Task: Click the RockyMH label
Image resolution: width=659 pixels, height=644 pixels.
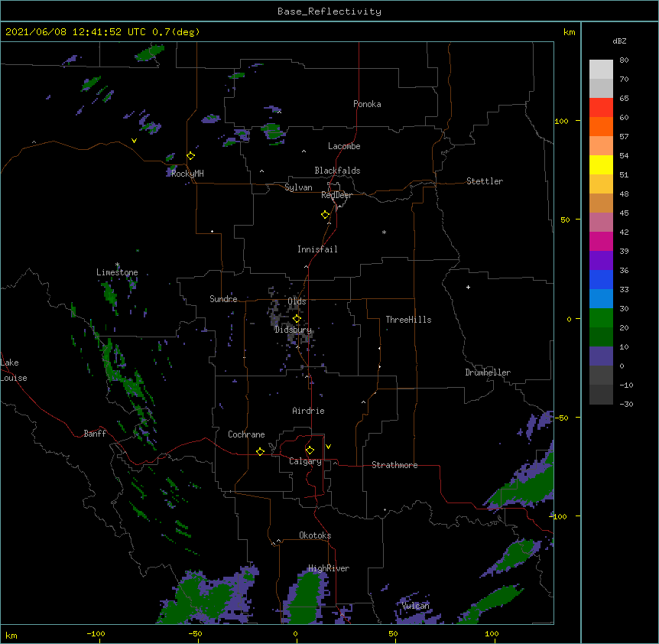Action: click(187, 174)
